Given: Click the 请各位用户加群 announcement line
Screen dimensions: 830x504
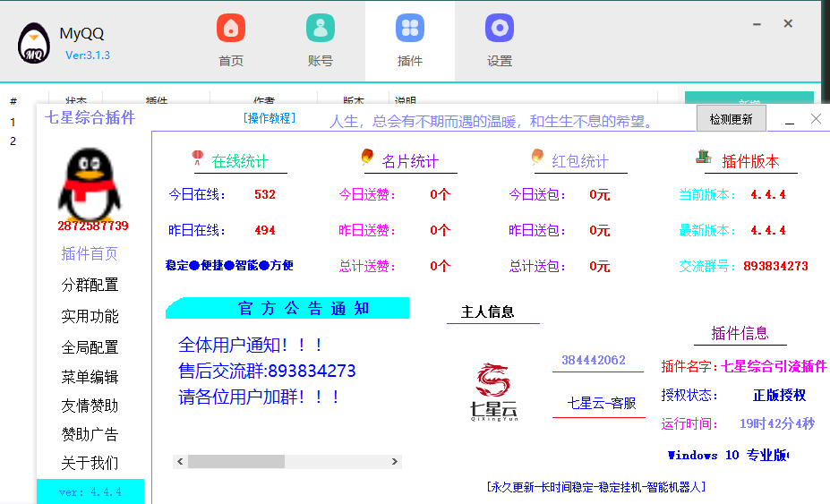Looking at the screenshot, I should pyautogui.click(x=259, y=397).
